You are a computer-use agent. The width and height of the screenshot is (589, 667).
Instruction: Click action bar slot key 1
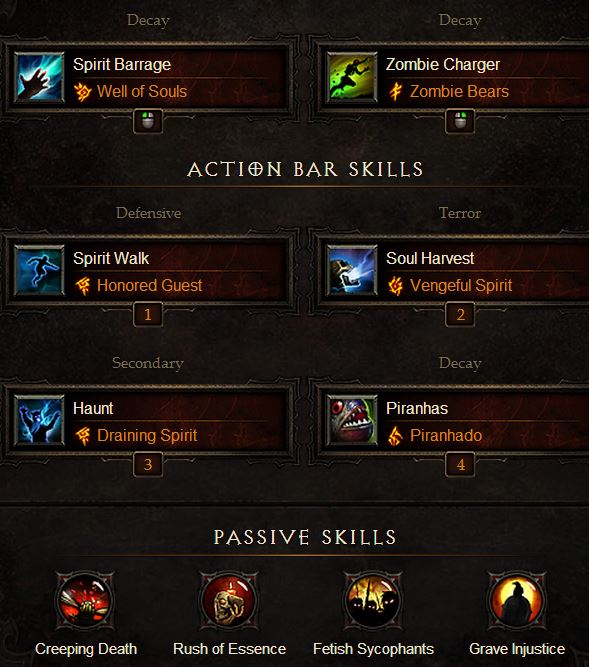click(148, 314)
